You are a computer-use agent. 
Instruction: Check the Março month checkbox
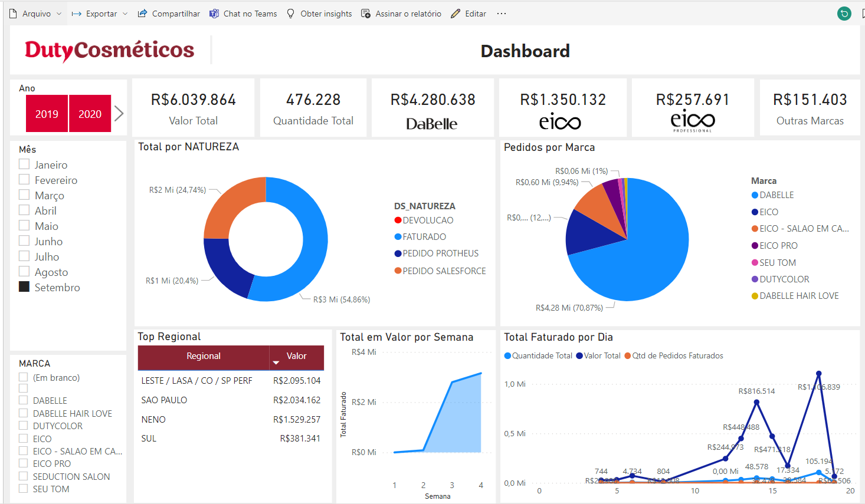point(24,195)
